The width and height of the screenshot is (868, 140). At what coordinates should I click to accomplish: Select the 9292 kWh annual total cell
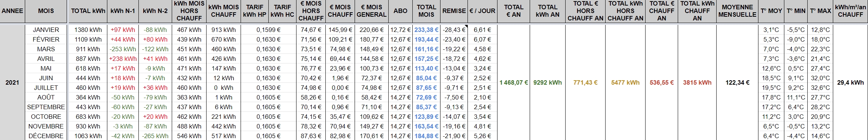tap(547, 82)
